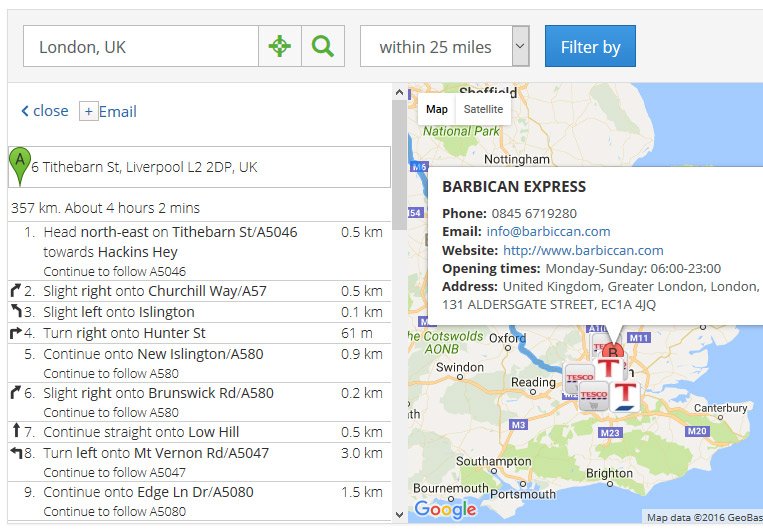Image resolution: width=763 pixels, height=529 pixels.
Task: Click the phone number 0845 6719280
Action: (x=534, y=213)
